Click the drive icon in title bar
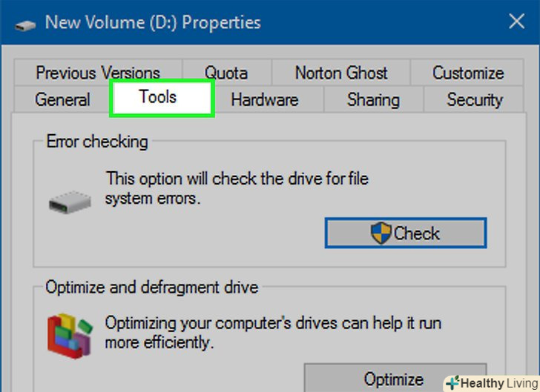Viewport: 540px width, 392px height. click(24, 25)
